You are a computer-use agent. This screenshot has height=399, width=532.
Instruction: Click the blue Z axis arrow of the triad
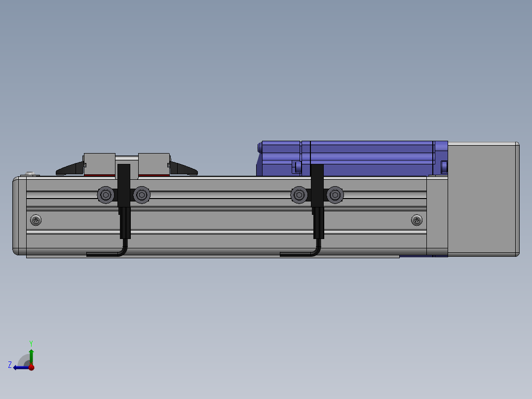(x=20, y=367)
